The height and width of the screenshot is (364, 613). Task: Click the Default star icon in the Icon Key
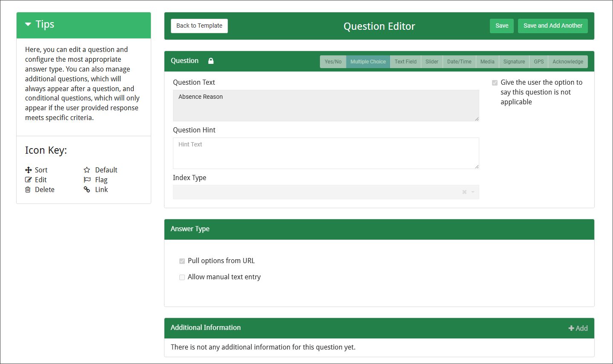88,170
